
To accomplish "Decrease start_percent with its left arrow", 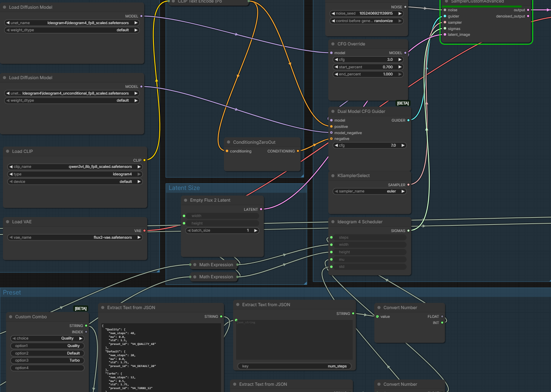I will tap(336, 67).
